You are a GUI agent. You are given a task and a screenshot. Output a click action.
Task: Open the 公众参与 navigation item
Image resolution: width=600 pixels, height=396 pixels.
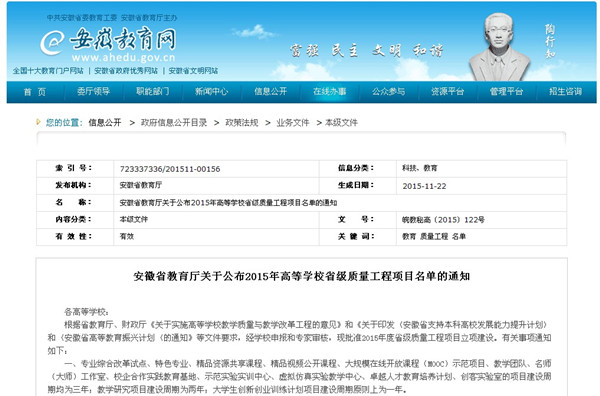pos(388,91)
